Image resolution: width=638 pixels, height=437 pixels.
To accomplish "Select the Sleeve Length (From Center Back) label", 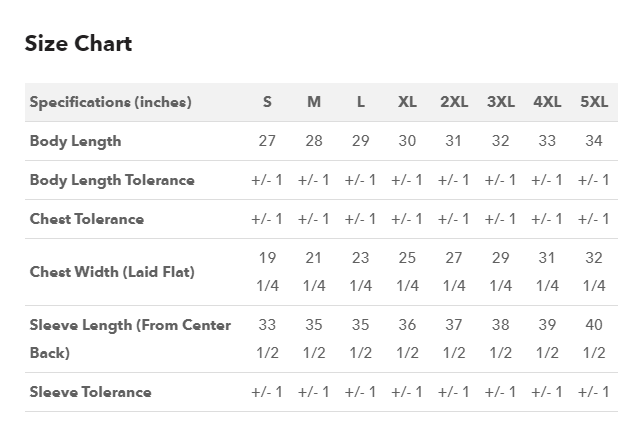I will pyautogui.click(x=130, y=339).
